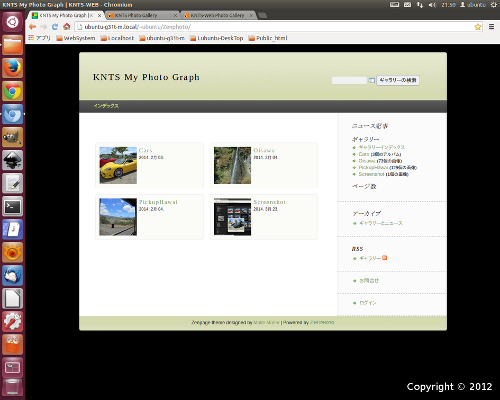This screenshot has width=500, height=400.
Task: Open the search options icon beside search field
Action: point(372,80)
